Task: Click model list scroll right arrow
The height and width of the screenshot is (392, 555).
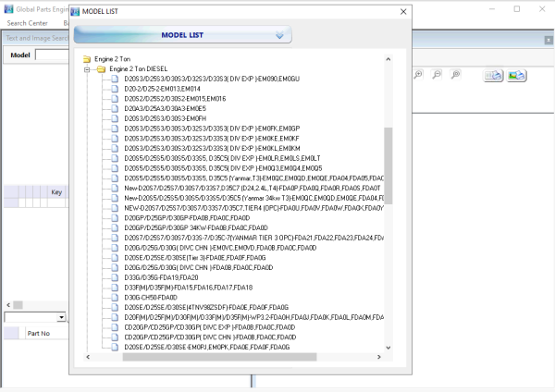Action: pyautogui.click(x=379, y=357)
